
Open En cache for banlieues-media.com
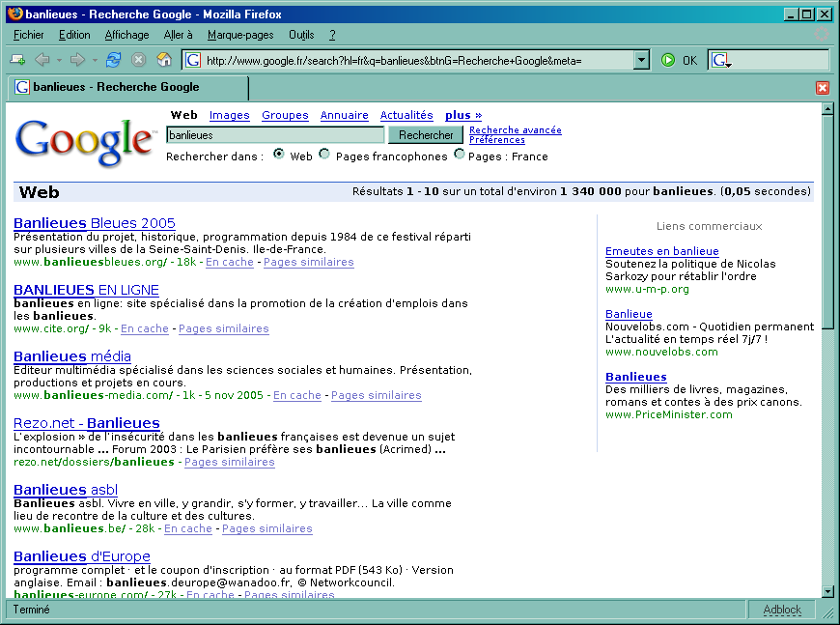[297, 395]
